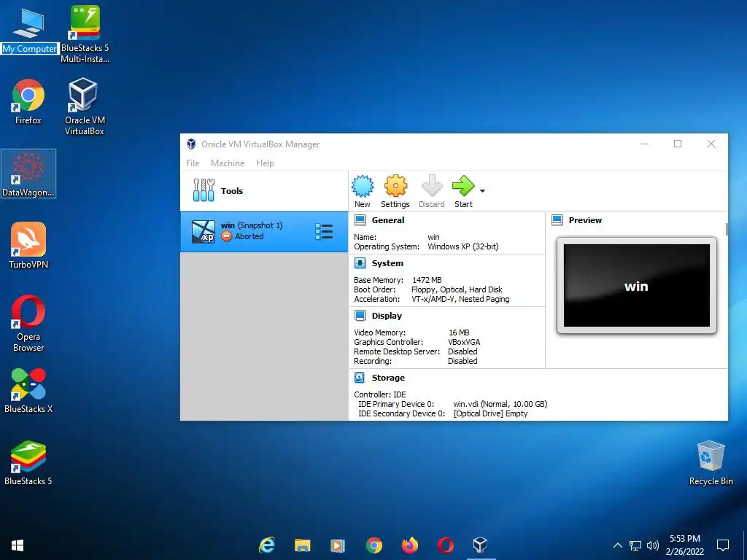747x560 pixels.
Task: Select My Computer desktop icon
Action: [x=29, y=31]
